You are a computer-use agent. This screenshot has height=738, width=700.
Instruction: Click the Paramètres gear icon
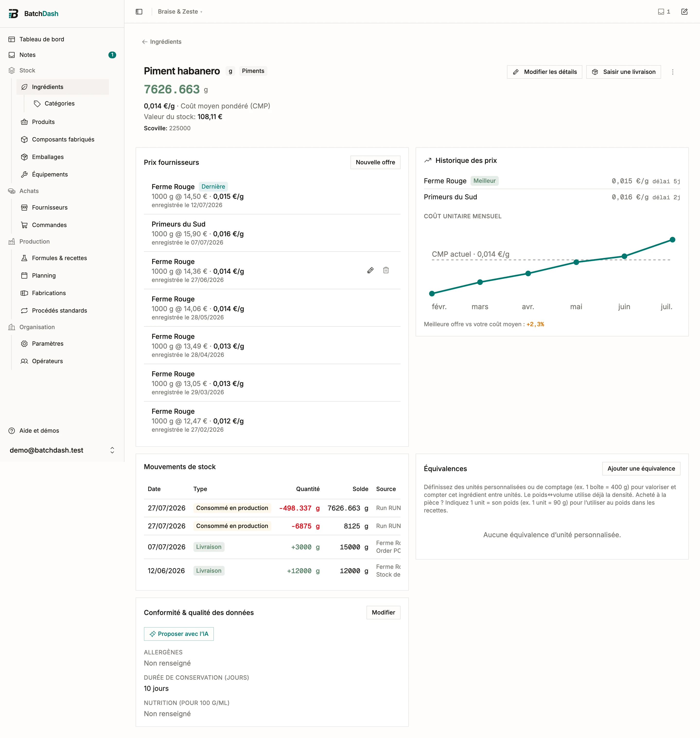point(24,344)
